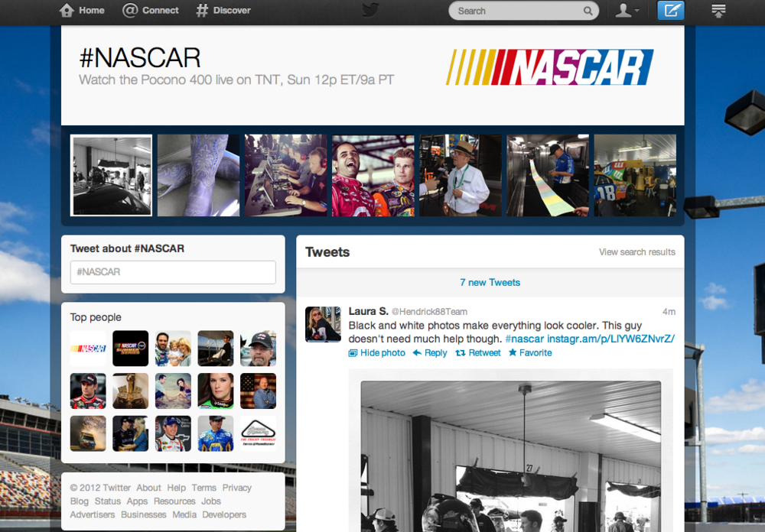765x532 pixels.
Task: Favorite the tweet by Laura S.
Action: pyautogui.click(x=530, y=353)
